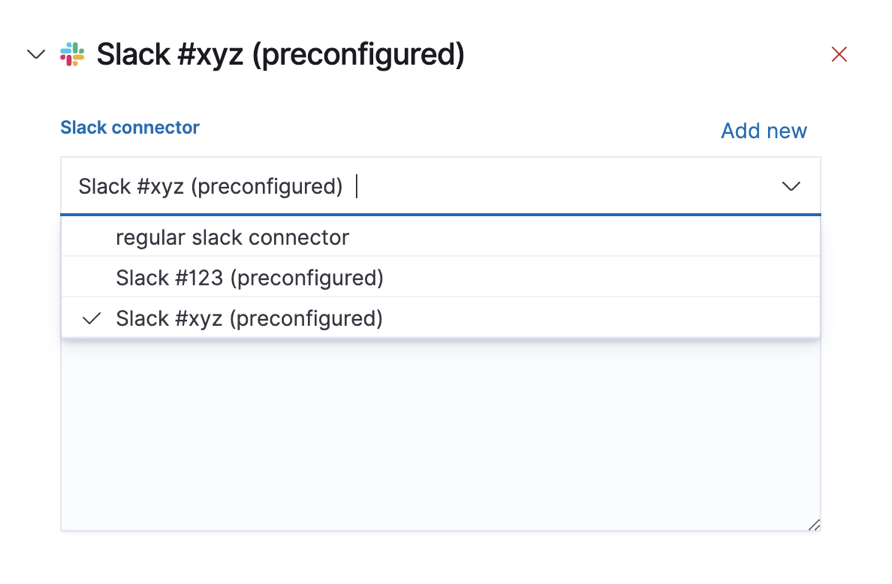
Task: Click the checkmark beside Slack #xyz (preconfigured)
Action: [91, 318]
